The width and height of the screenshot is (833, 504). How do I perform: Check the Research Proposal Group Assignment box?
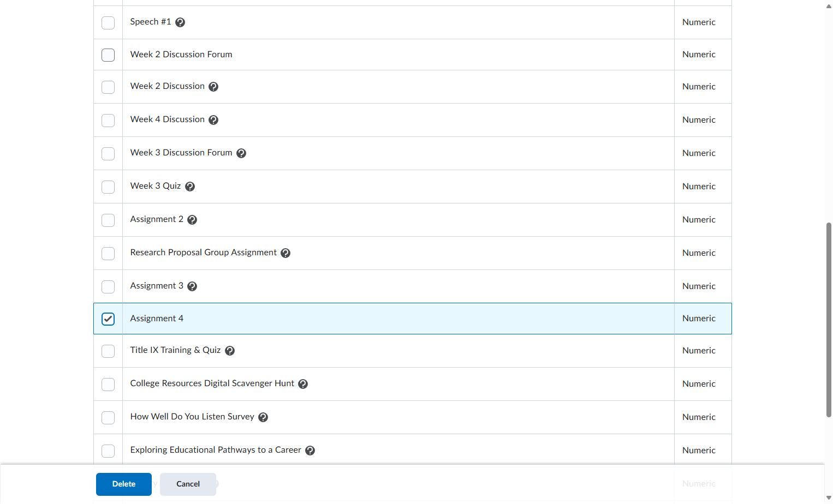[x=108, y=254]
